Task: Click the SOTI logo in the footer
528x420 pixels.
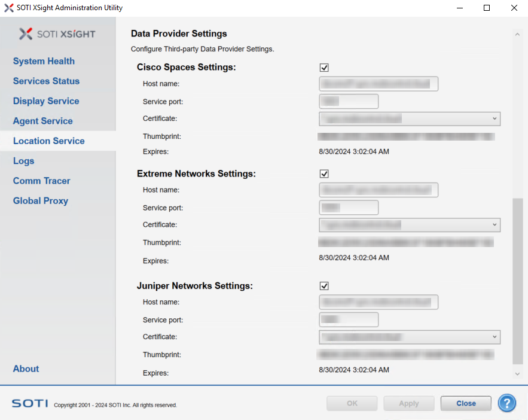Action: point(30,403)
